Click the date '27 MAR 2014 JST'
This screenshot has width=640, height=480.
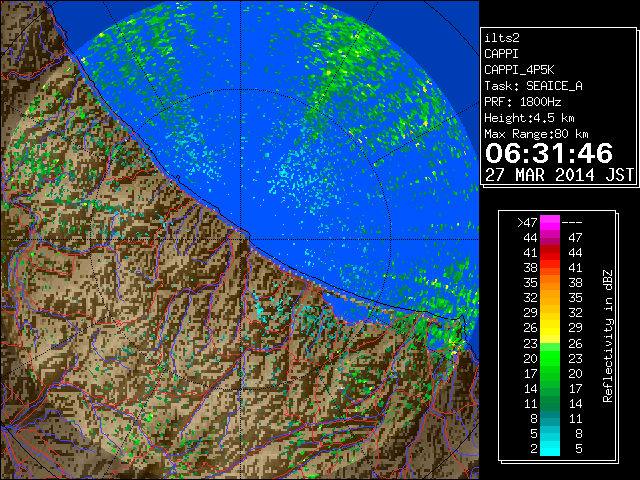tap(560, 175)
